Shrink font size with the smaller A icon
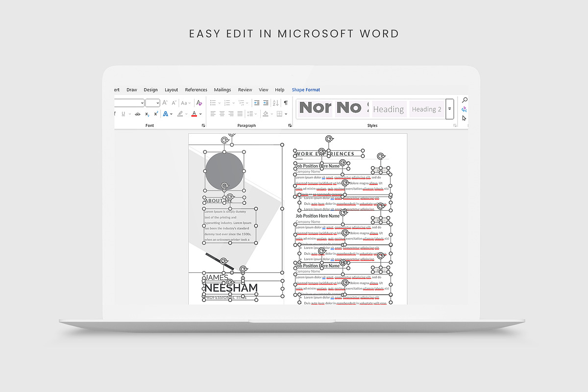588x392 pixels. point(174,102)
